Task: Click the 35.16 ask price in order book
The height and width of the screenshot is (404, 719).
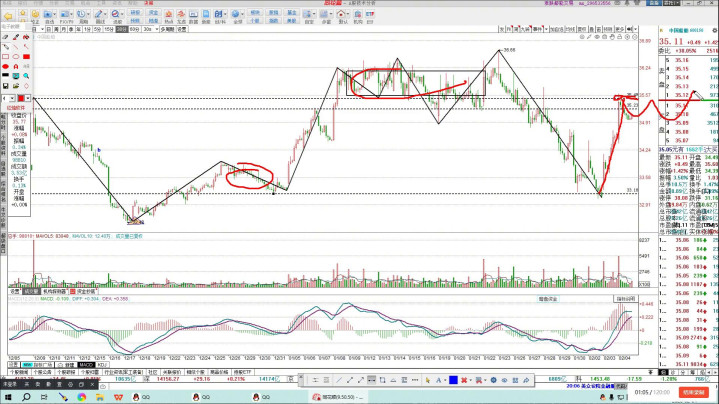Action: click(682, 61)
